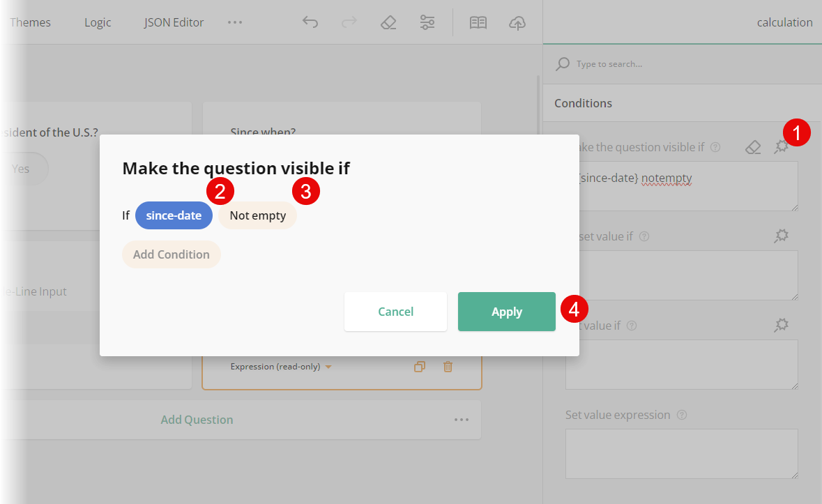Click Add Condition in the dialog
The image size is (822, 504).
pyautogui.click(x=171, y=254)
